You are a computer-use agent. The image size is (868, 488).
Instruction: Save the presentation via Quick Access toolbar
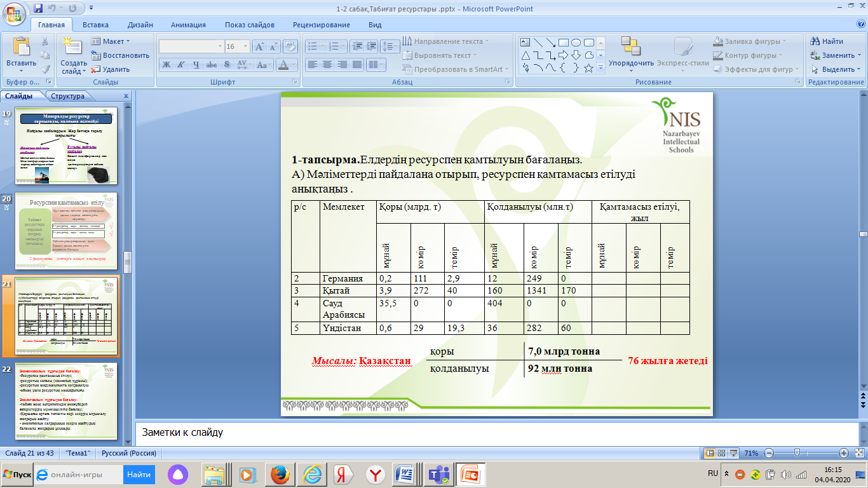38,9
